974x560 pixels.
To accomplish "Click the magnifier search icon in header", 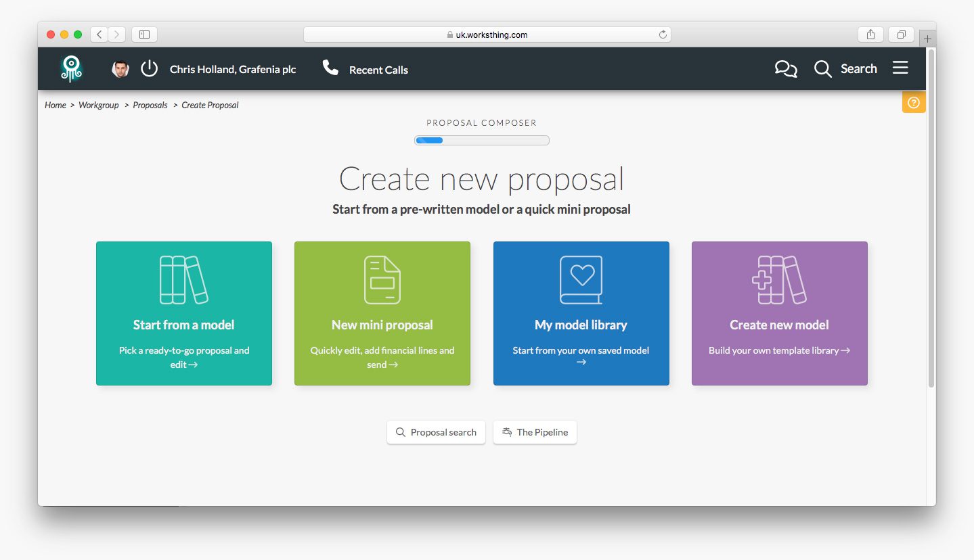I will (822, 69).
